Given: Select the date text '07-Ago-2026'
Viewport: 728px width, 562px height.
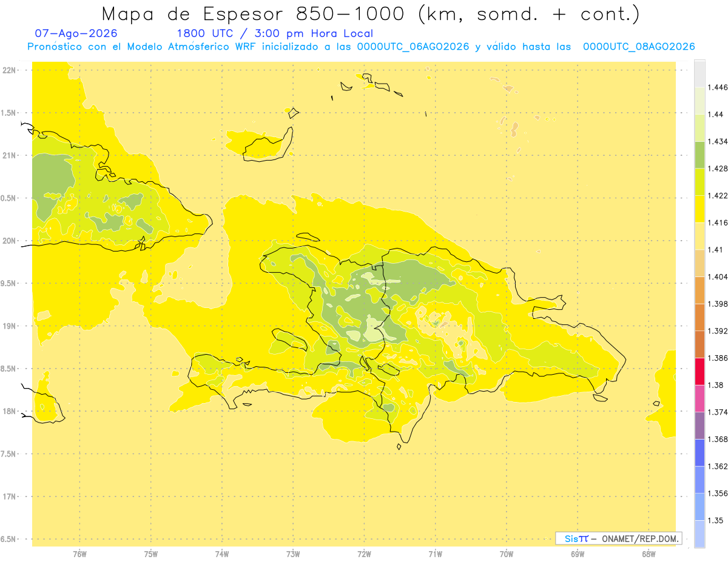Looking at the screenshot, I should (76, 33).
